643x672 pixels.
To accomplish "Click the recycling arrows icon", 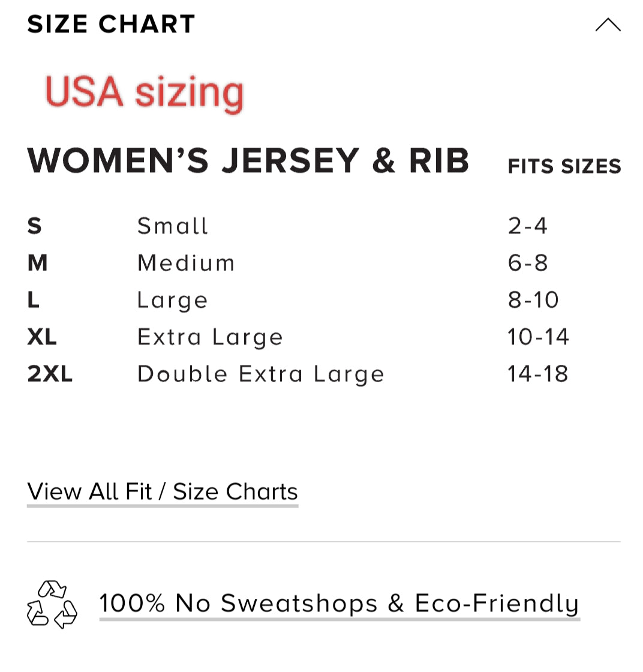I will [x=52, y=604].
